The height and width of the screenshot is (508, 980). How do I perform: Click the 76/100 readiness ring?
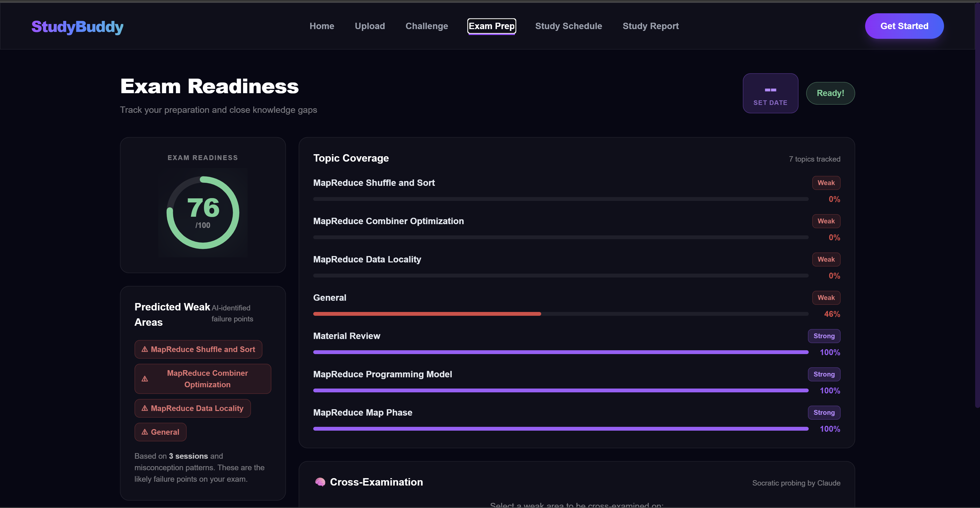click(x=203, y=212)
